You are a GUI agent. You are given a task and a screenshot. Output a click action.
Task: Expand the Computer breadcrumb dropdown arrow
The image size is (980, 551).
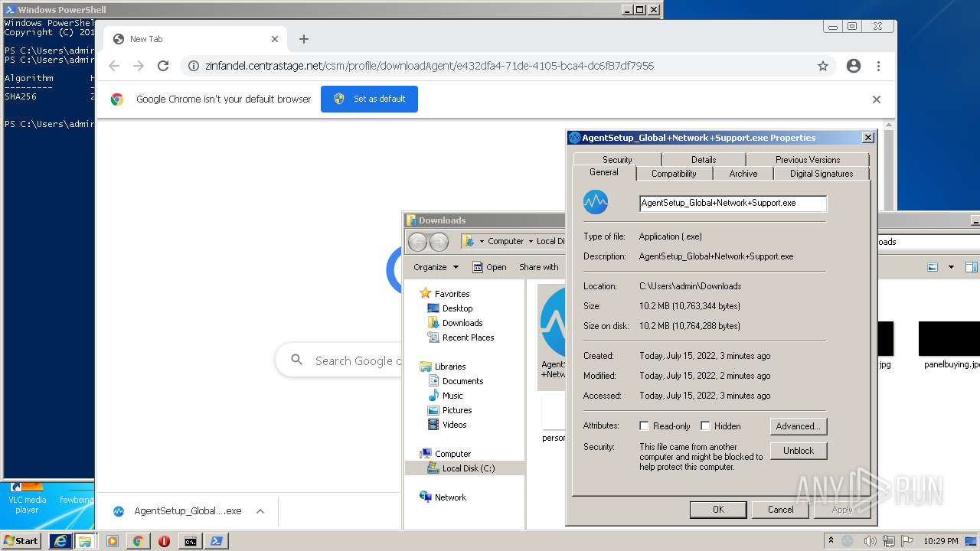[530, 241]
